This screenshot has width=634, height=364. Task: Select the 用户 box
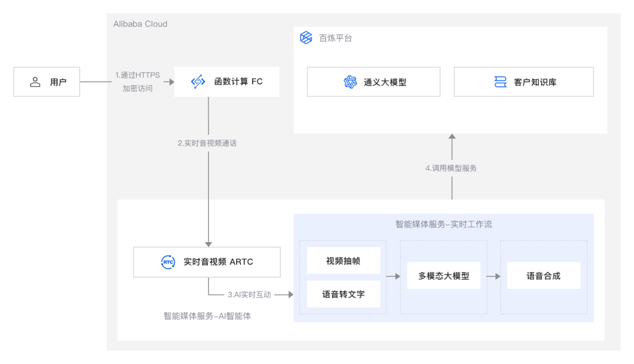(46, 82)
